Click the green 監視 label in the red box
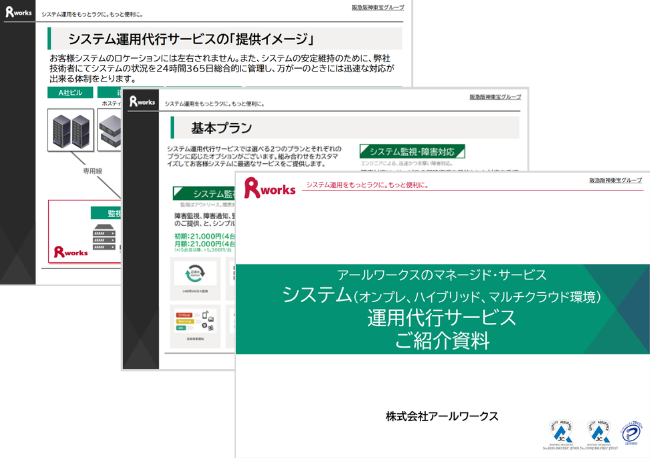The width and height of the screenshot is (650, 458). tap(106, 213)
